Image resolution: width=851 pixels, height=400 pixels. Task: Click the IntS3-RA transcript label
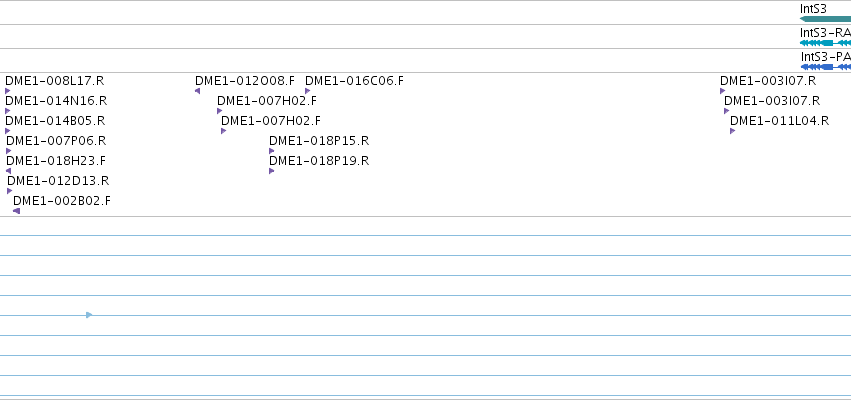[825, 33]
